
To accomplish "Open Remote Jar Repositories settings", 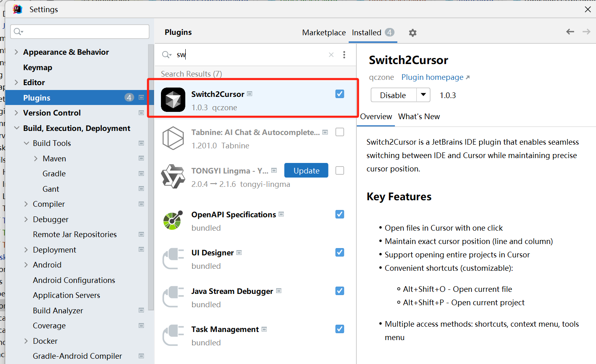I will (x=75, y=234).
